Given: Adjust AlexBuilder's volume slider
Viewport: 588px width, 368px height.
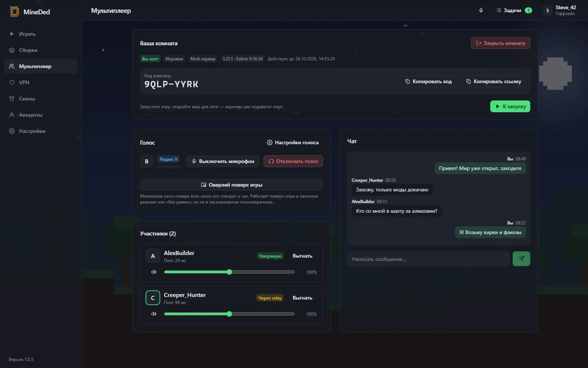Looking at the screenshot, I should pyautogui.click(x=229, y=272).
